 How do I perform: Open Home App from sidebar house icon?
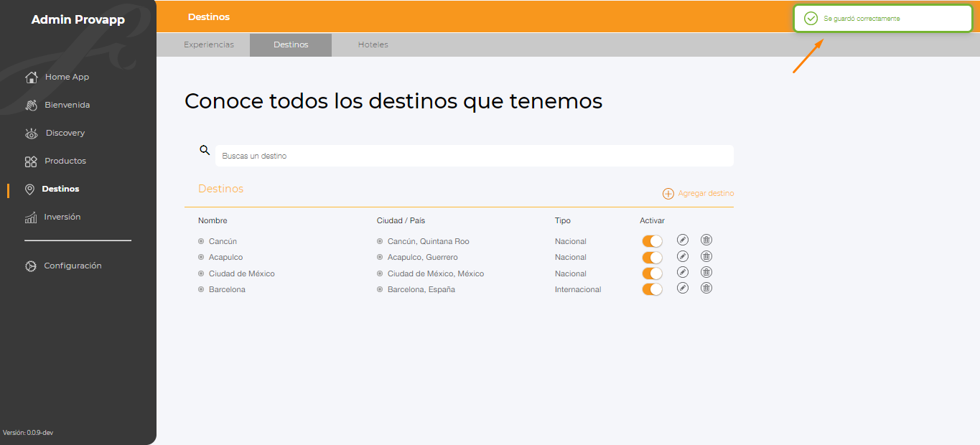point(31,77)
